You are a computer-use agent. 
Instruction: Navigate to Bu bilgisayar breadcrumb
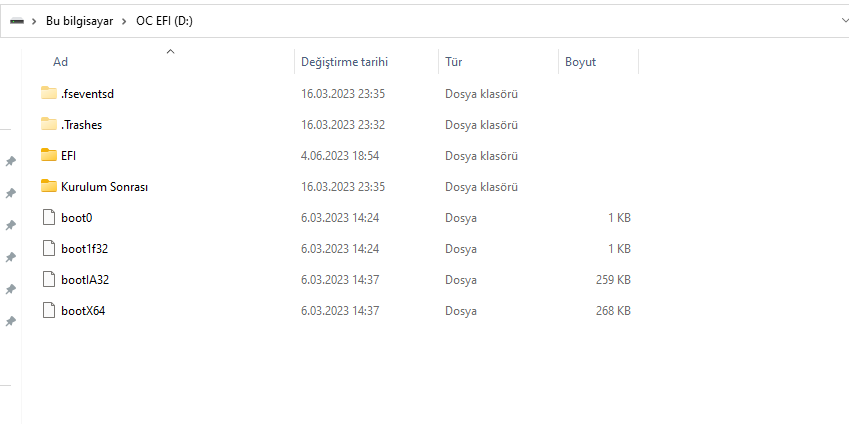80,21
